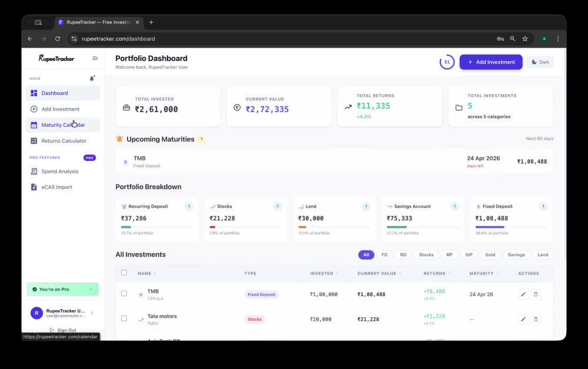The image size is (588, 369).
Task: Click the Current Value rupee icon
Action: [x=237, y=108]
